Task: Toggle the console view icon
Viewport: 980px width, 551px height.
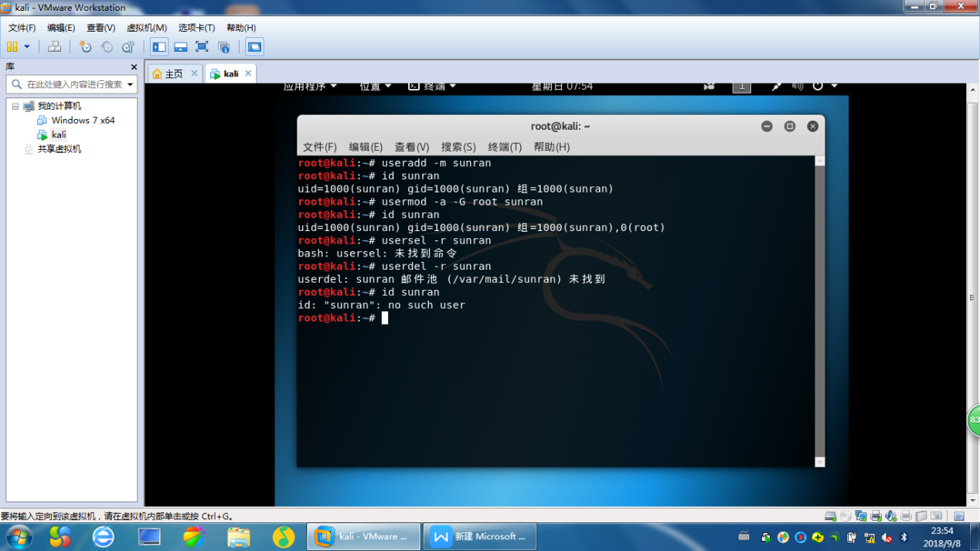Action: [x=254, y=47]
